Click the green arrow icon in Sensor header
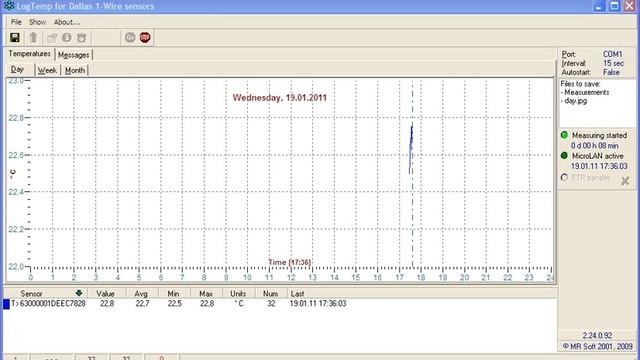This screenshot has width=640, height=360. coord(79,293)
